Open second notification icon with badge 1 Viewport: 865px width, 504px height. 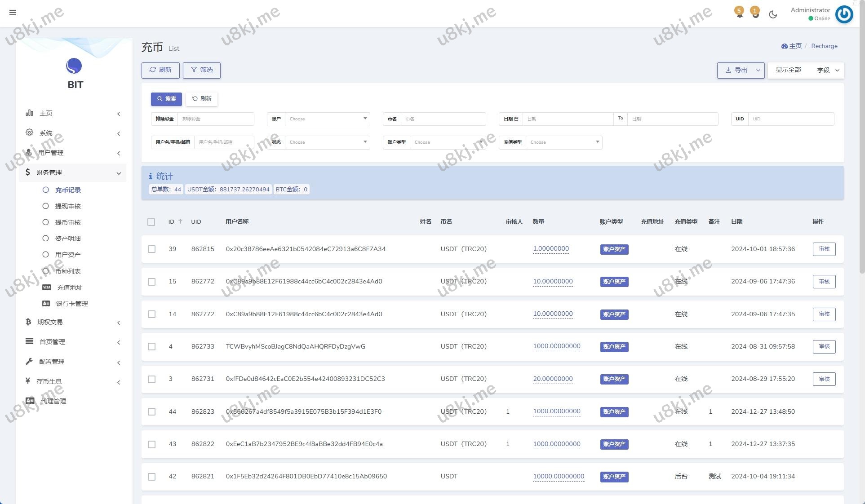coord(755,13)
